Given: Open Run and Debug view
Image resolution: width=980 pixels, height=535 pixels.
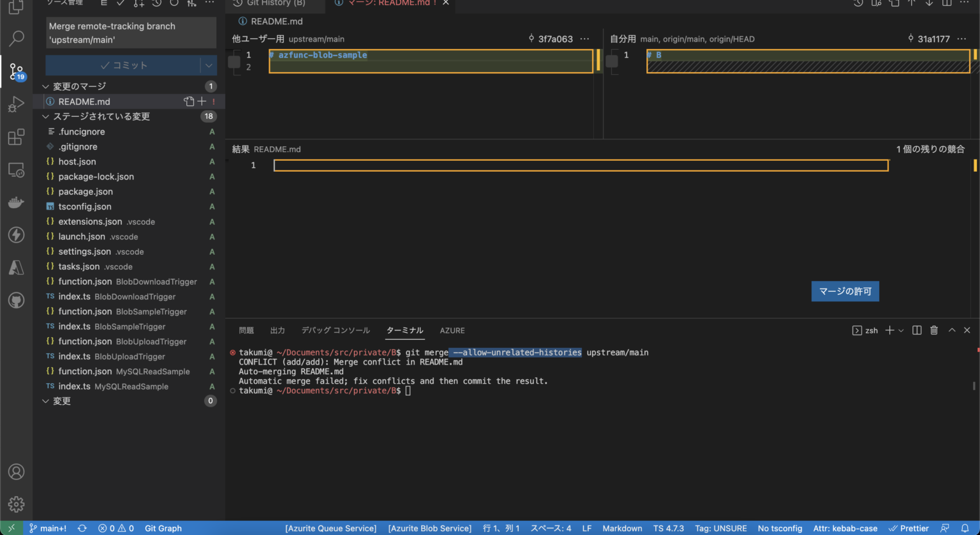Looking at the screenshot, I should tap(17, 105).
